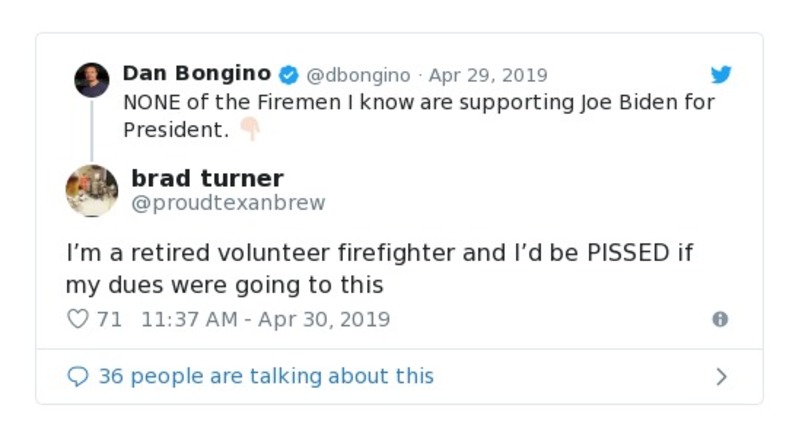Screen dimensions: 799x443
Task: Expand the conversation with the right chevron
Action: click(x=721, y=377)
